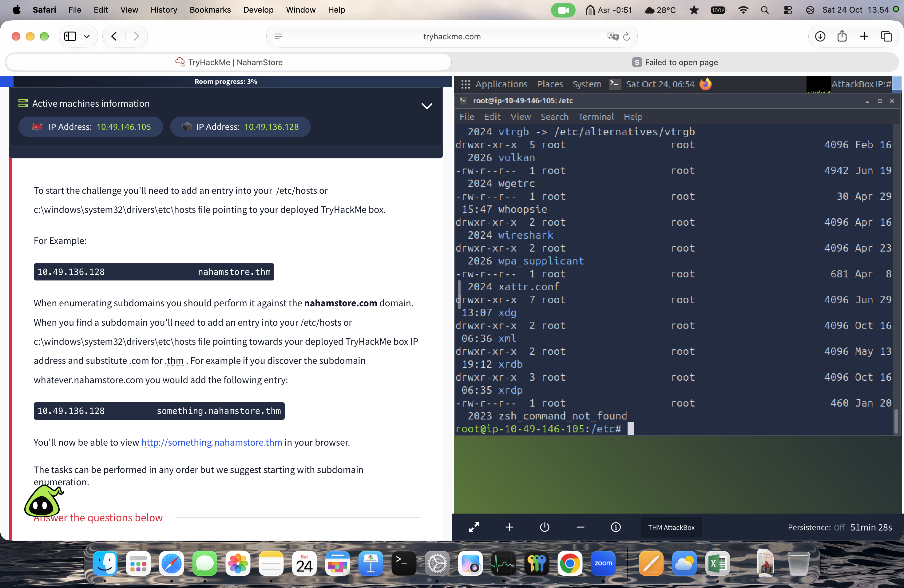Open Spotlight search in menu bar

pyautogui.click(x=765, y=10)
